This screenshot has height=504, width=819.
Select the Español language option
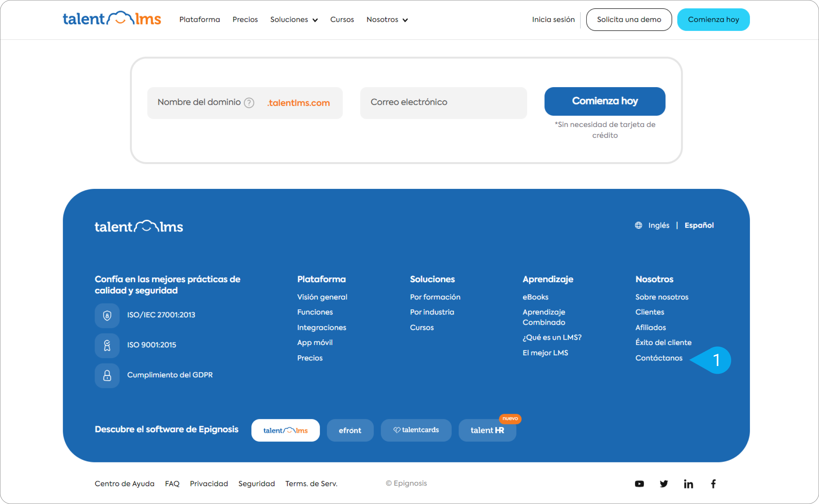pyautogui.click(x=699, y=225)
